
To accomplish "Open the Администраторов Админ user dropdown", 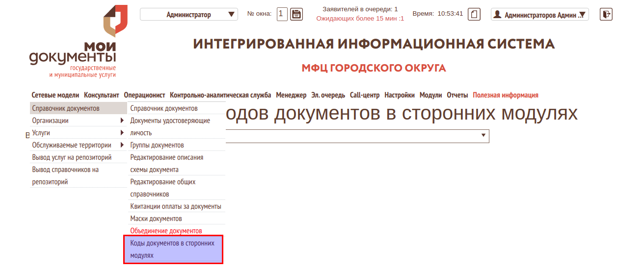I will (x=539, y=15).
